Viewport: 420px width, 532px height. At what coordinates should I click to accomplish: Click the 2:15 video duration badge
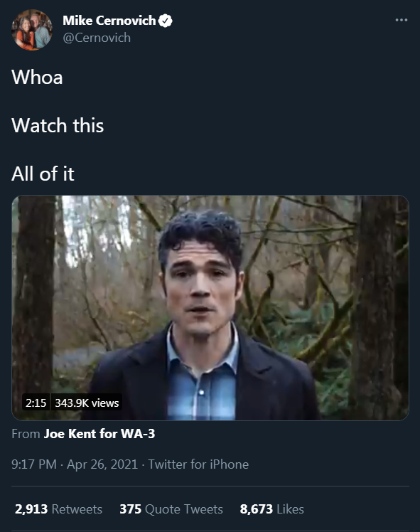click(x=36, y=403)
